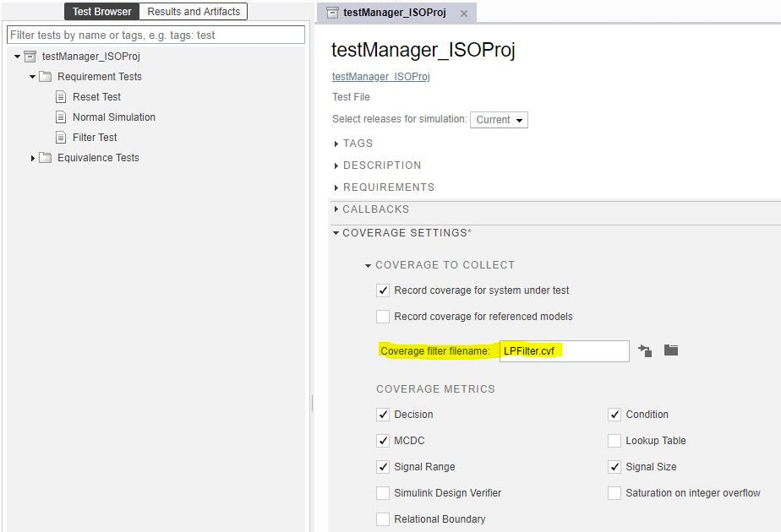781x532 pixels.
Task: Enable the Lookup Table coverage metric
Action: tap(614, 440)
